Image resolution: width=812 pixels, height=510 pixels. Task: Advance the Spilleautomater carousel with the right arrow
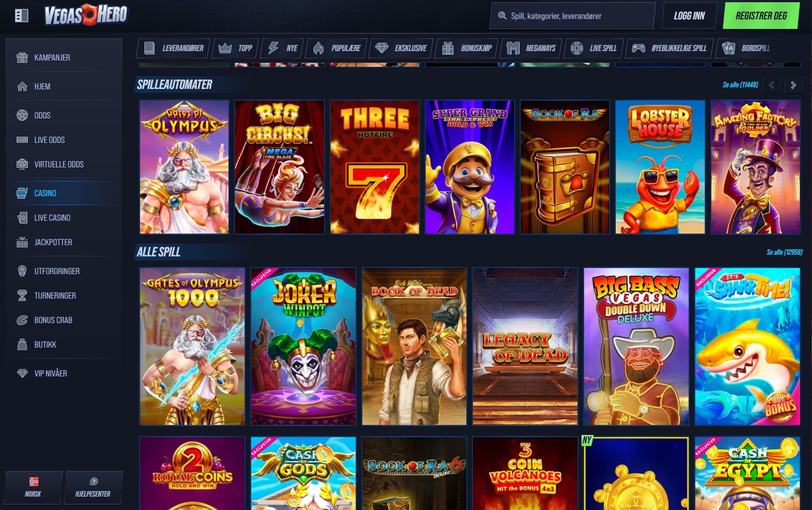[x=793, y=85]
